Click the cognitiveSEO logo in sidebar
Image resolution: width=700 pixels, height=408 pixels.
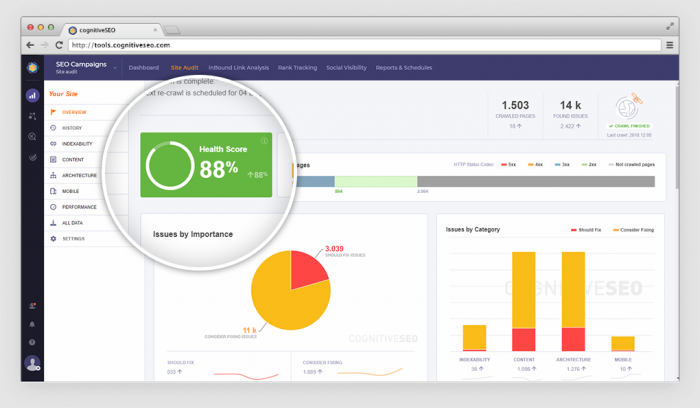pos(32,67)
